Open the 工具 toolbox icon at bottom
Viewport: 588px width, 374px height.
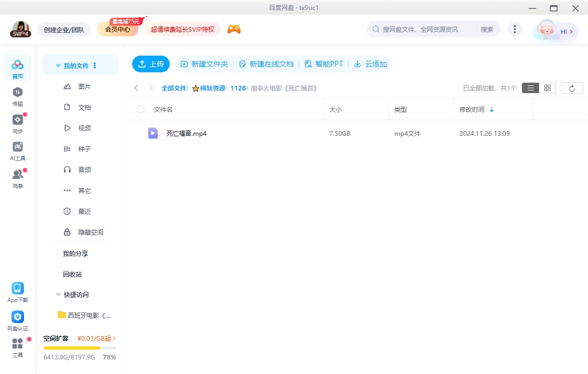point(17,346)
